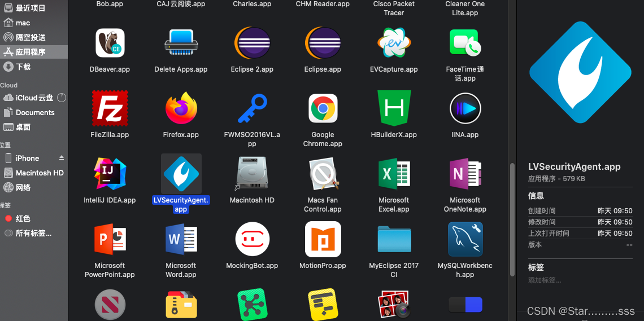Select the IntelliJ IDEA.app icon
644x321 pixels.
coord(110,174)
